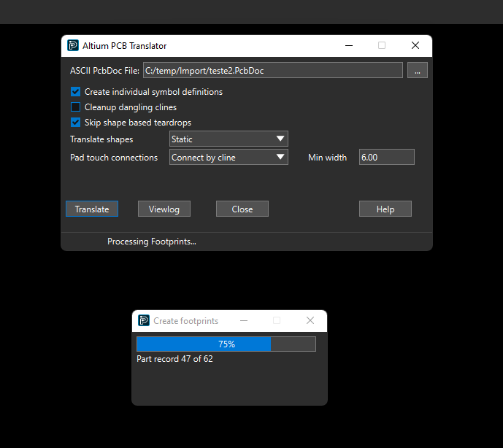503x448 pixels.
Task: Click the ASCII PcbDoc File label
Action: click(x=104, y=71)
